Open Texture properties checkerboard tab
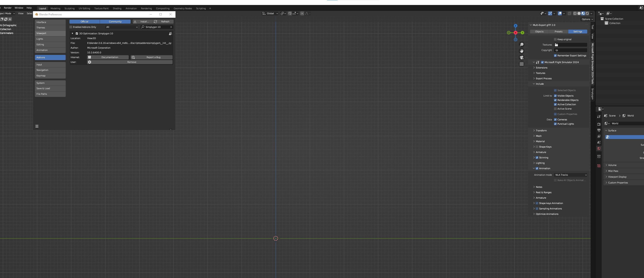644x278 pixels. click(x=599, y=166)
